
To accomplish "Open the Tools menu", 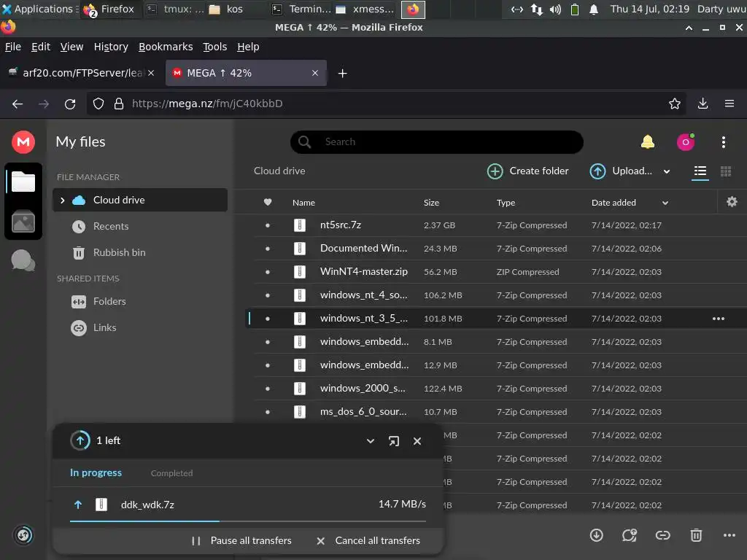I will point(215,47).
